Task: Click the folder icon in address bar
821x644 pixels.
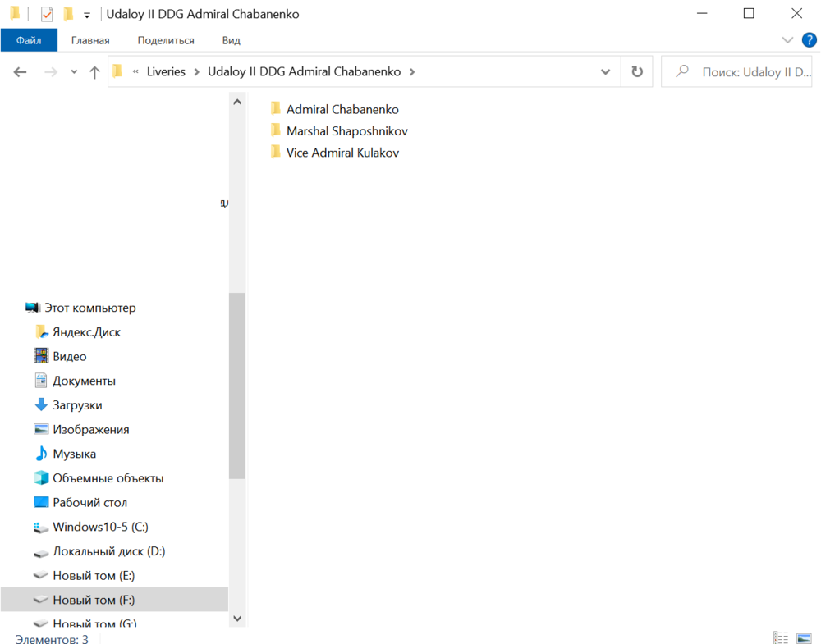Action: tap(117, 71)
